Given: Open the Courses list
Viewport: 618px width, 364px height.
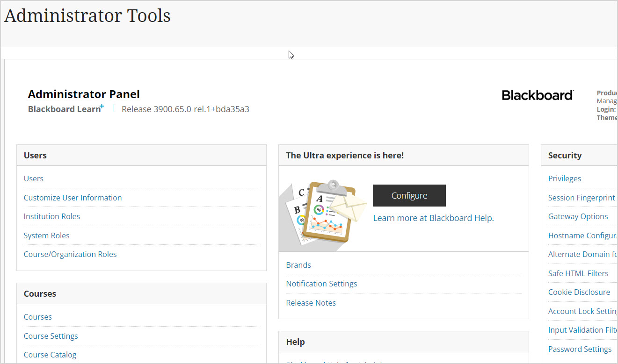Looking at the screenshot, I should pyautogui.click(x=37, y=317).
